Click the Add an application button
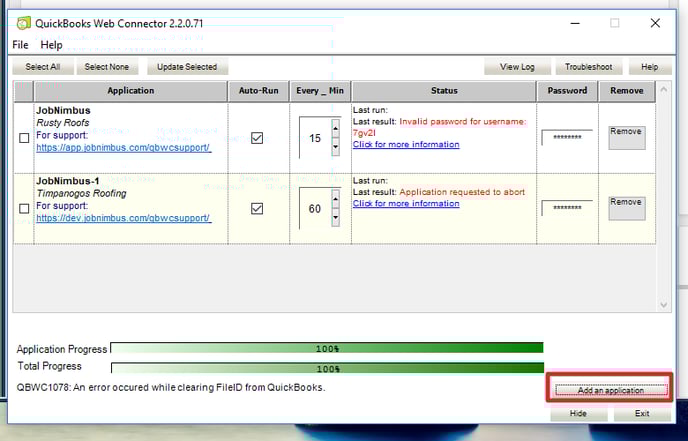 611,390
